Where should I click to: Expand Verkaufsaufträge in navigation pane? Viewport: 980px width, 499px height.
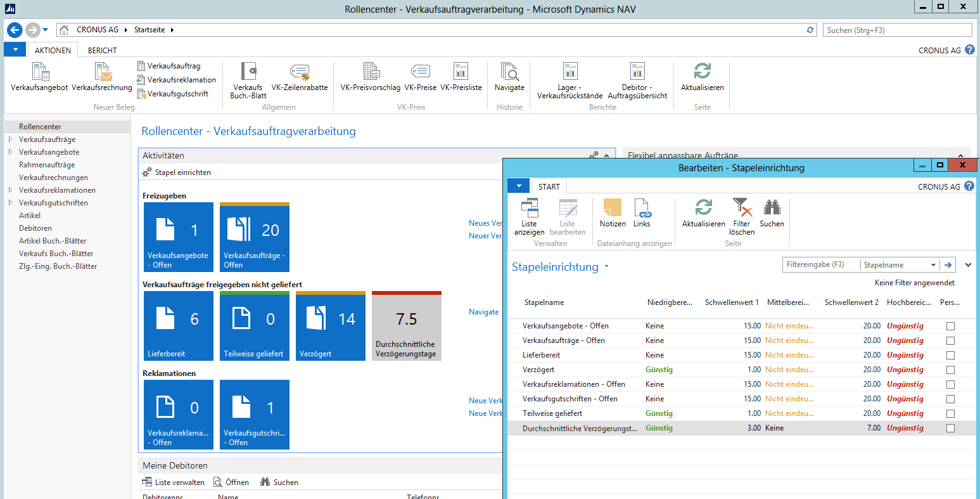(10, 139)
